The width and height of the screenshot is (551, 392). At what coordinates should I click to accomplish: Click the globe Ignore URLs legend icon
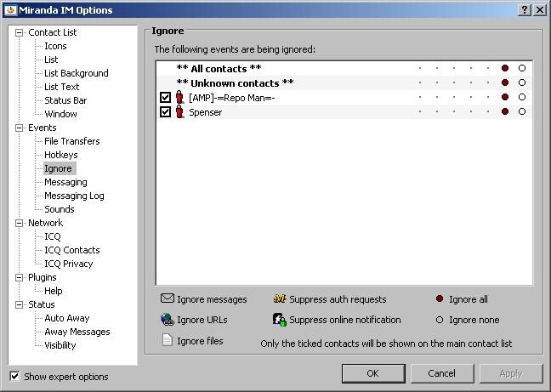tap(168, 319)
